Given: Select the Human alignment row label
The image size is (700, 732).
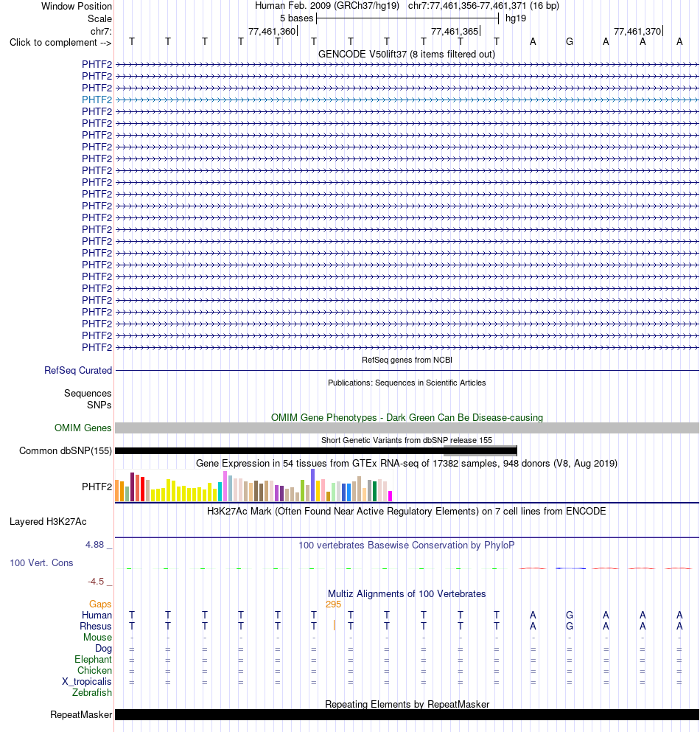Looking at the screenshot, I should coord(97,616).
